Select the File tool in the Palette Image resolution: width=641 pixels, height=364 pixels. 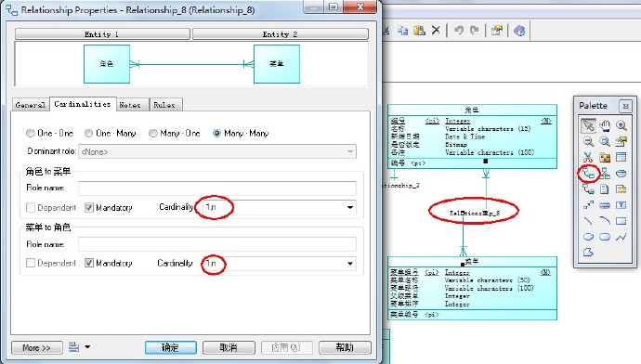coord(605,189)
